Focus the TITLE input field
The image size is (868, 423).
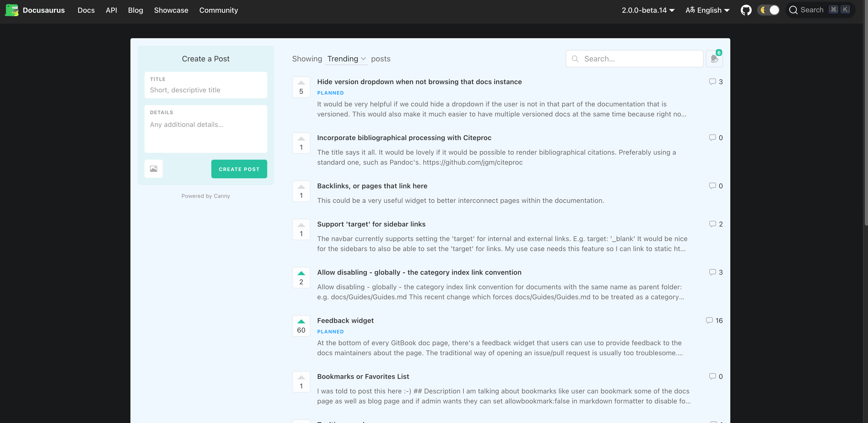point(206,85)
